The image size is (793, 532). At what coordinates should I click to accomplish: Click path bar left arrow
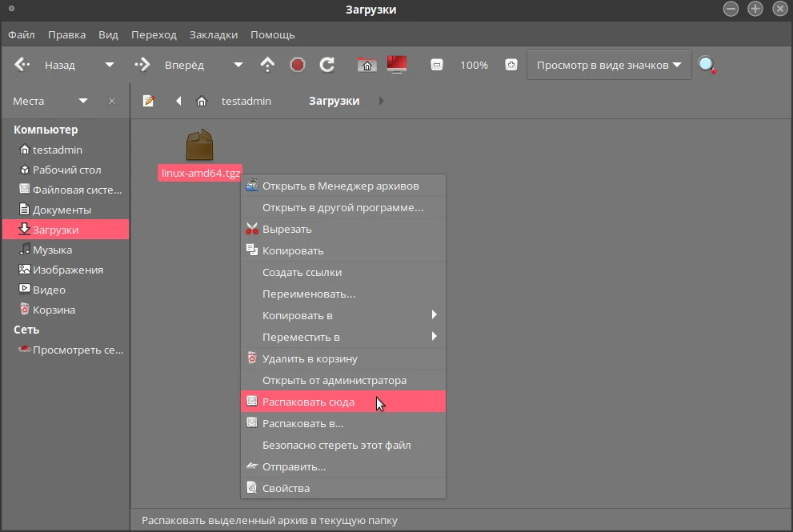pyautogui.click(x=178, y=101)
